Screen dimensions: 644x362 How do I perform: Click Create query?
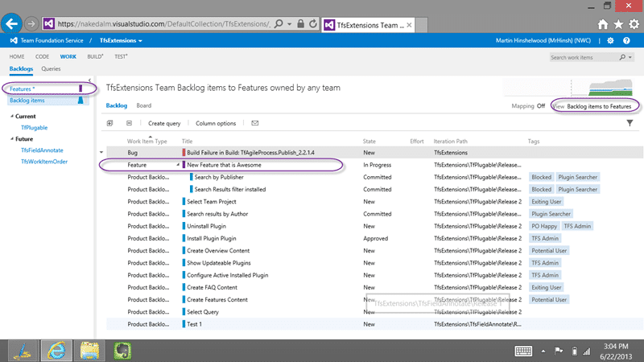(x=164, y=123)
